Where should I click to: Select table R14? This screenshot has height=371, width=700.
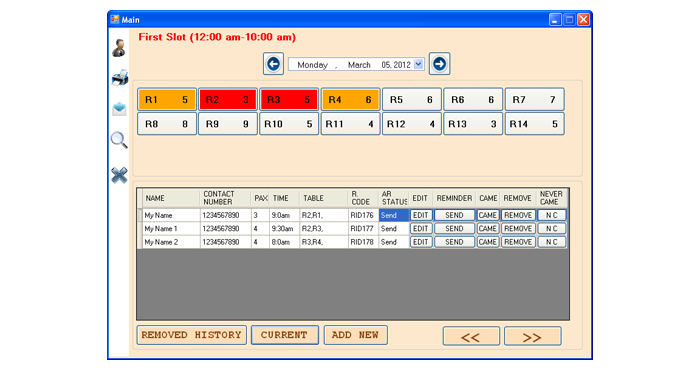[x=534, y=124]
